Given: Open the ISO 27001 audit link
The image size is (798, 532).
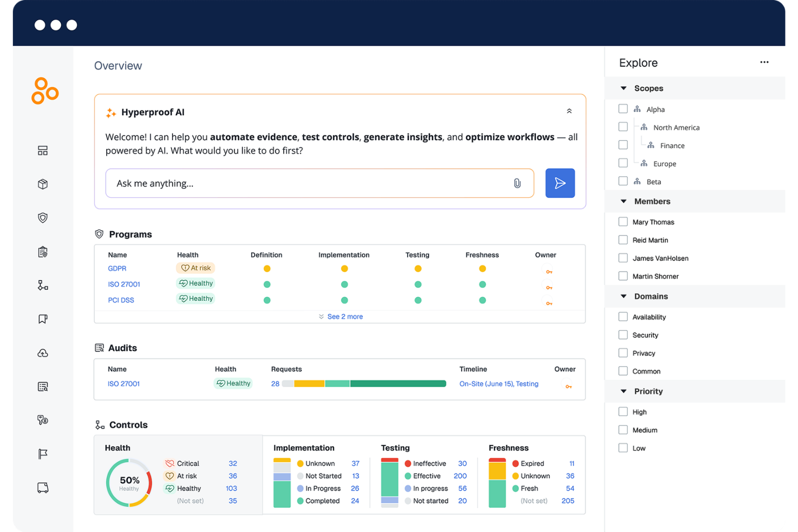Looking at the screenshot, I should pyautogui.click(x=123, y=384).
